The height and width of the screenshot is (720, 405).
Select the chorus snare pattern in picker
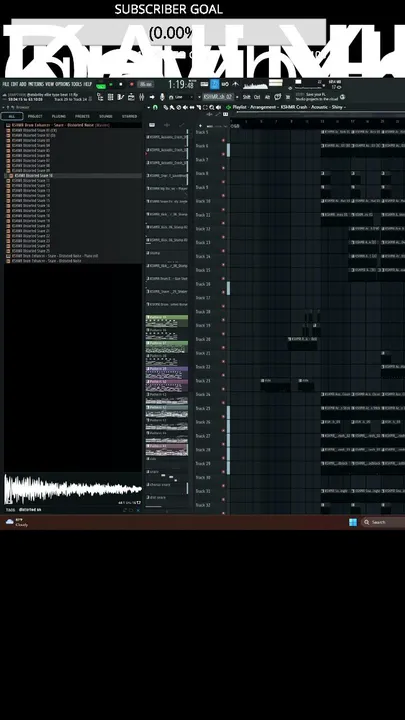coord(167,488)
